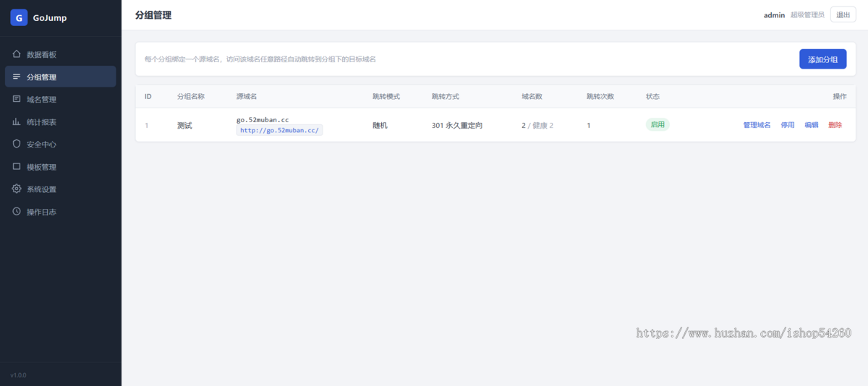
Task: Open 系统设置 page
Action: [x=60, y=189]
